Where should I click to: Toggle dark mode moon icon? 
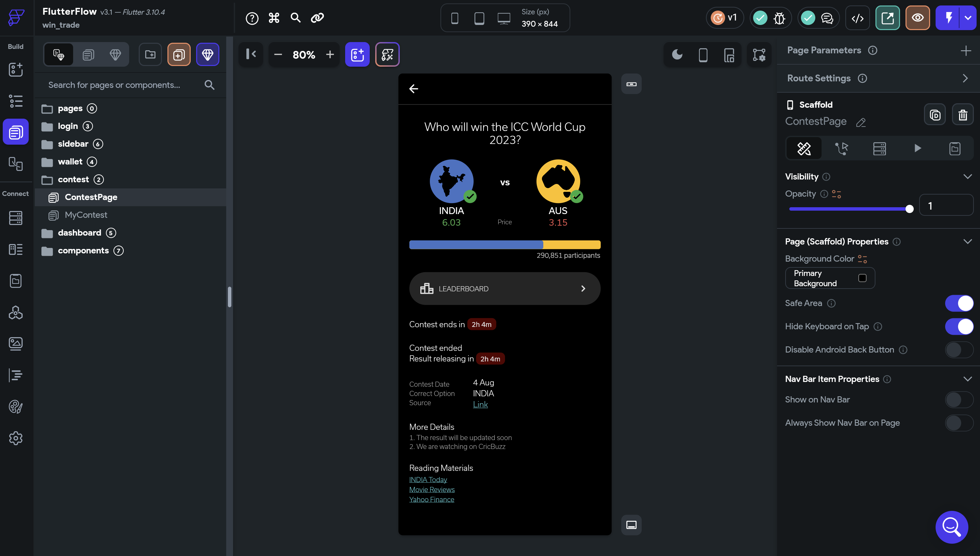[x=677, y=55]
